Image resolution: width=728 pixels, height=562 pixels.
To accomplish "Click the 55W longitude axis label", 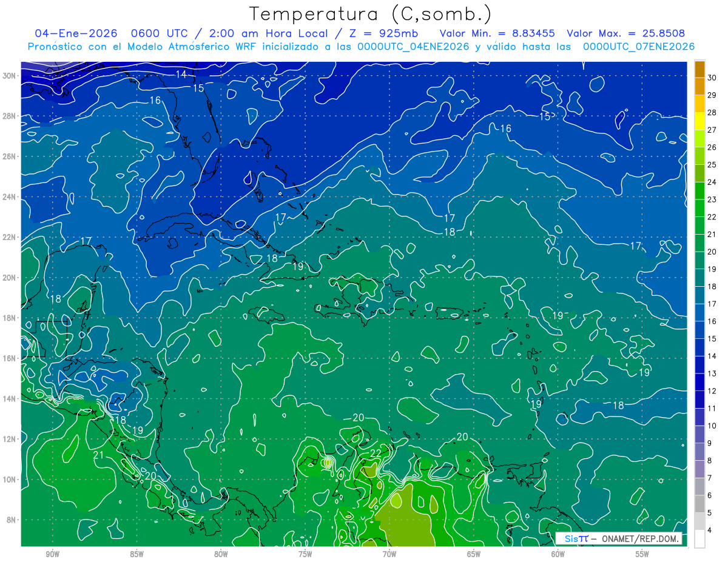I will [x=642, y=554].
